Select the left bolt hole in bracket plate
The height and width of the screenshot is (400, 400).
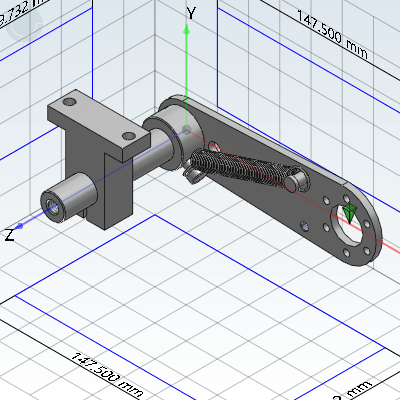coord(69,102)
